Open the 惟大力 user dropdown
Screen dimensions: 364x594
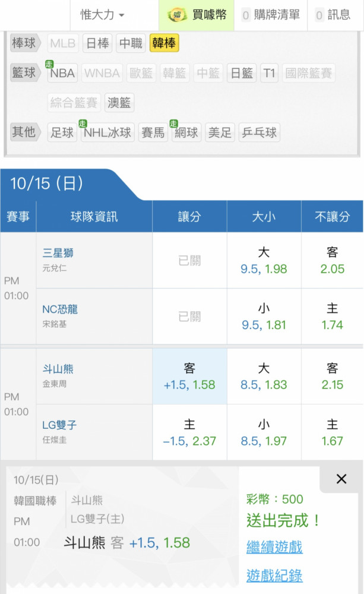pos(102,15)
